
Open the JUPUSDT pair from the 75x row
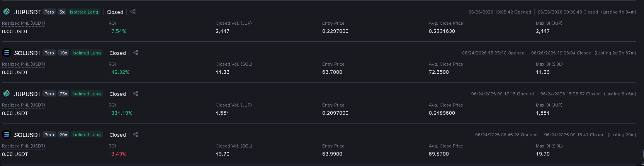[x=27, y=94]
